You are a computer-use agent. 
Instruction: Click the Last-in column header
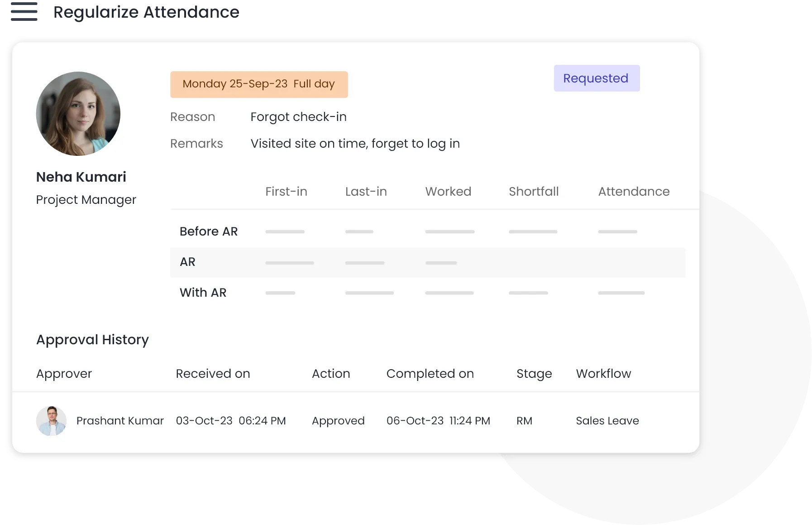tap(366, 192)
